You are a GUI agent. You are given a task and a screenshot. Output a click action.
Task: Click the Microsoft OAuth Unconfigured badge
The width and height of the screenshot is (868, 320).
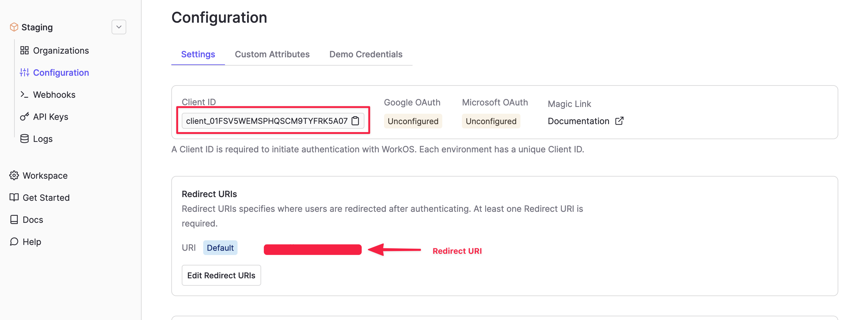491,121
